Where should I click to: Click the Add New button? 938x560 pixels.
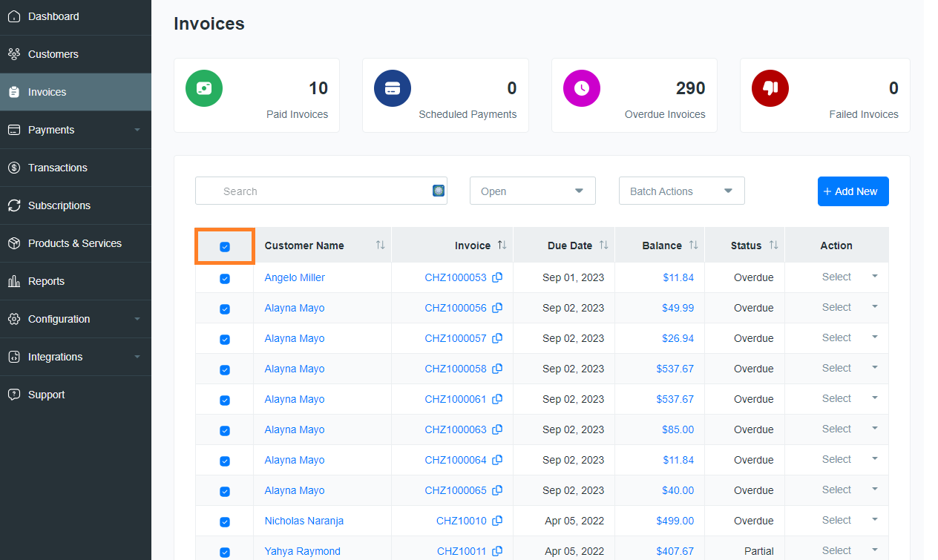pyautogui.click(x=853, y=191)
